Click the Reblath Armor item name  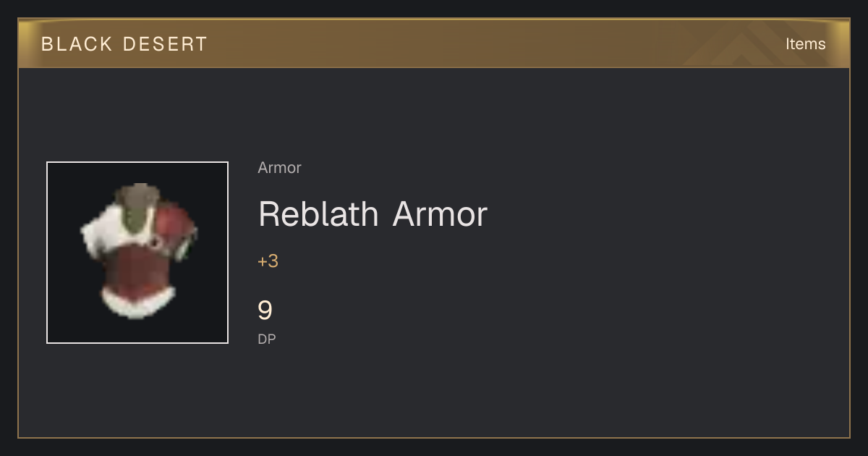tap(373, 214)
